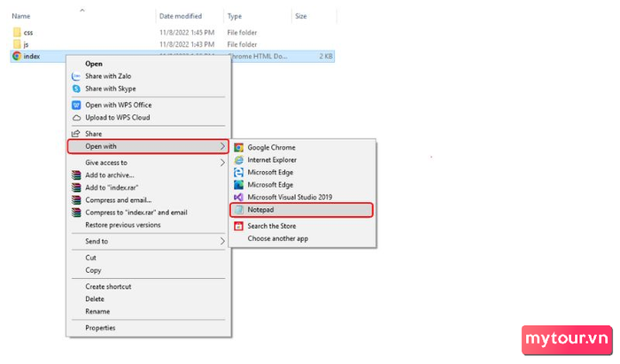Click WinRAR icon beside Compress and email
The width and height of the screenshot is (620, 364).
[76, 200]
